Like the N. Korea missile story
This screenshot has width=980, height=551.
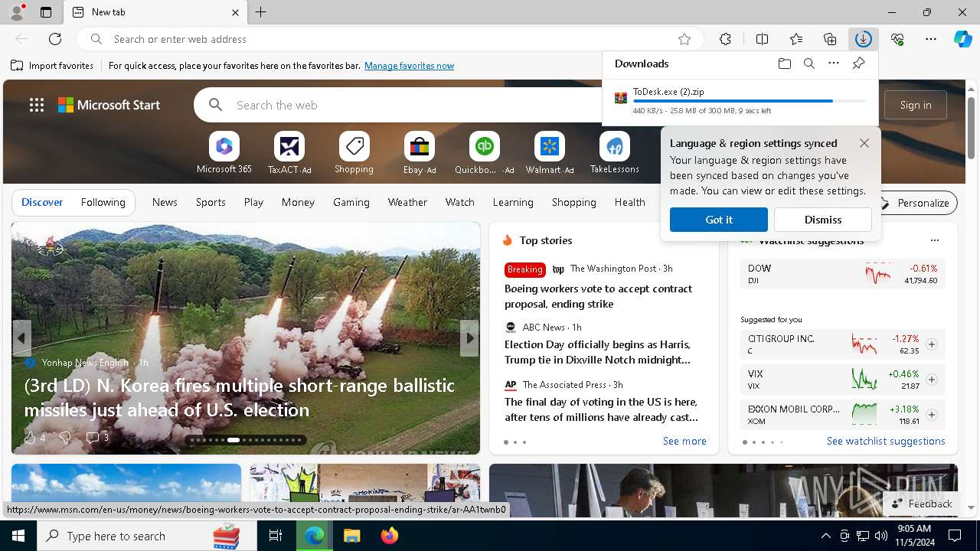34,438
